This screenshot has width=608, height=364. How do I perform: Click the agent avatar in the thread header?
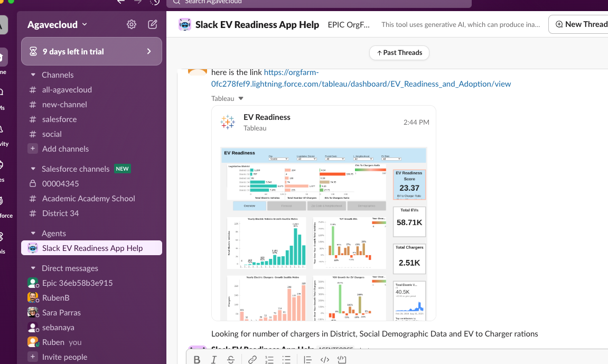click(185, 24)
